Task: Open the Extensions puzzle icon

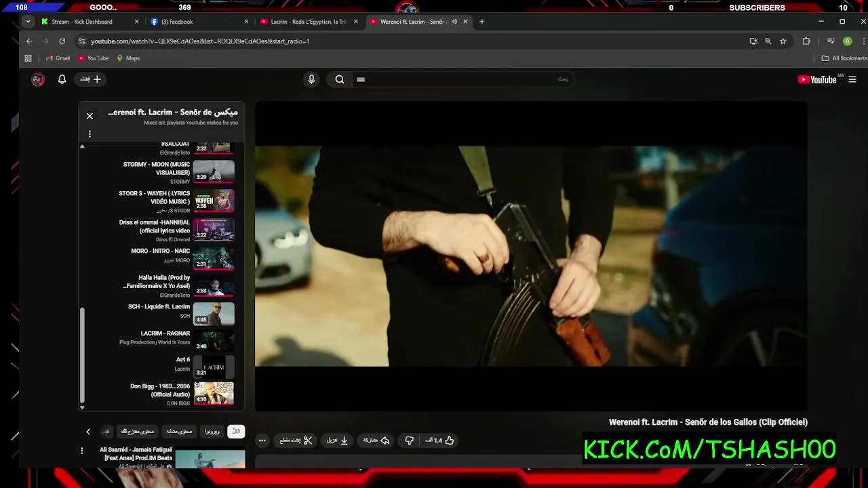Action: coord(806,41)
